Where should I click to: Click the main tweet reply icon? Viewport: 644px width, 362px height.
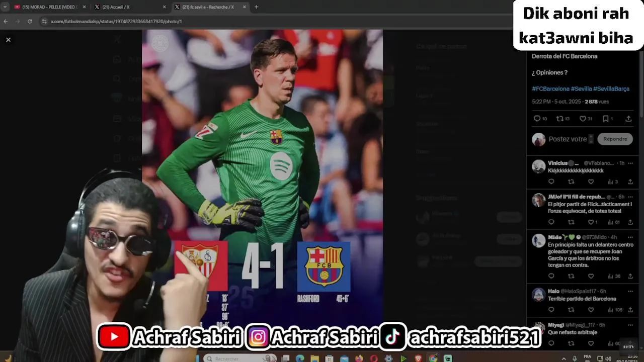click(537, 119)
